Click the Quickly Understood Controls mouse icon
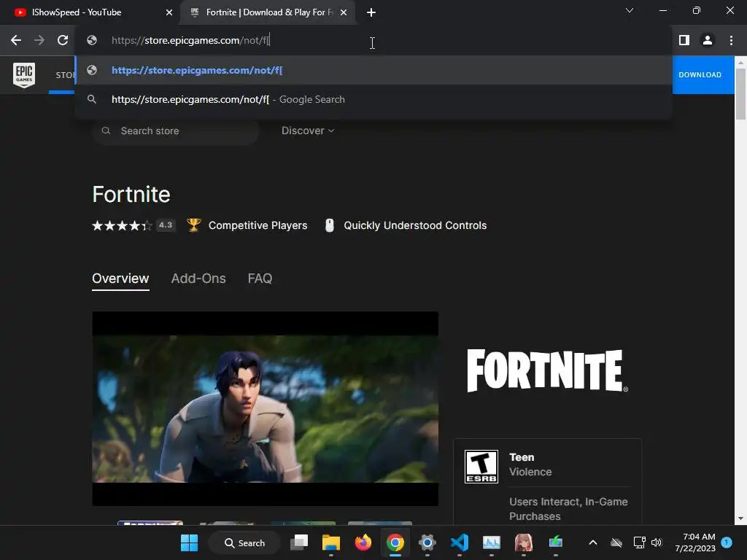 (x=329, y=225)
